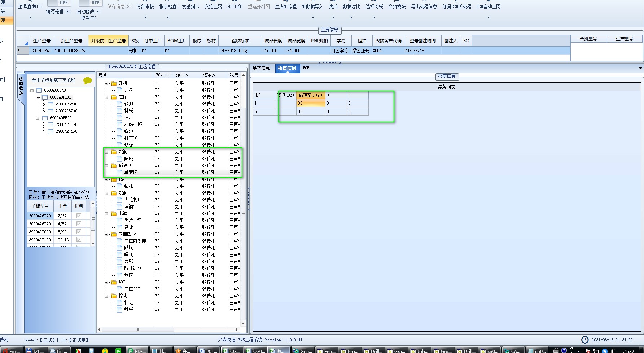The image size is (644, 353).
Task: Toggle 投料 checkbox for 2G00A271A0
Action: coord(79,240)
